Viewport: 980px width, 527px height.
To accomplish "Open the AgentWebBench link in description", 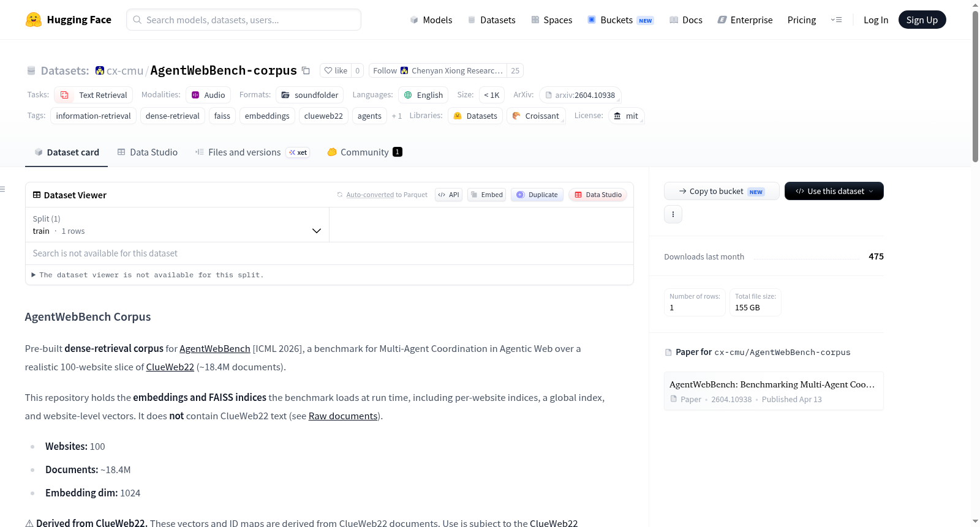I will click(215, 348).
